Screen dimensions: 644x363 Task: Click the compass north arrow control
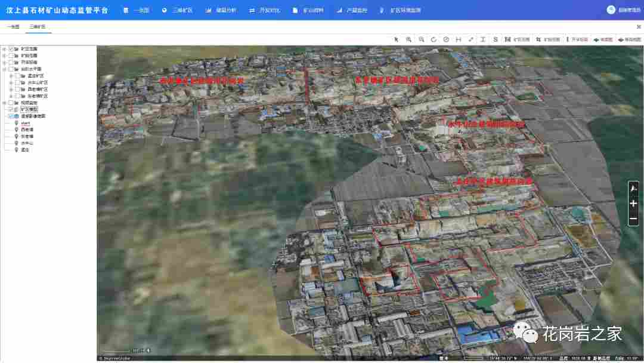tap(633, 189)
